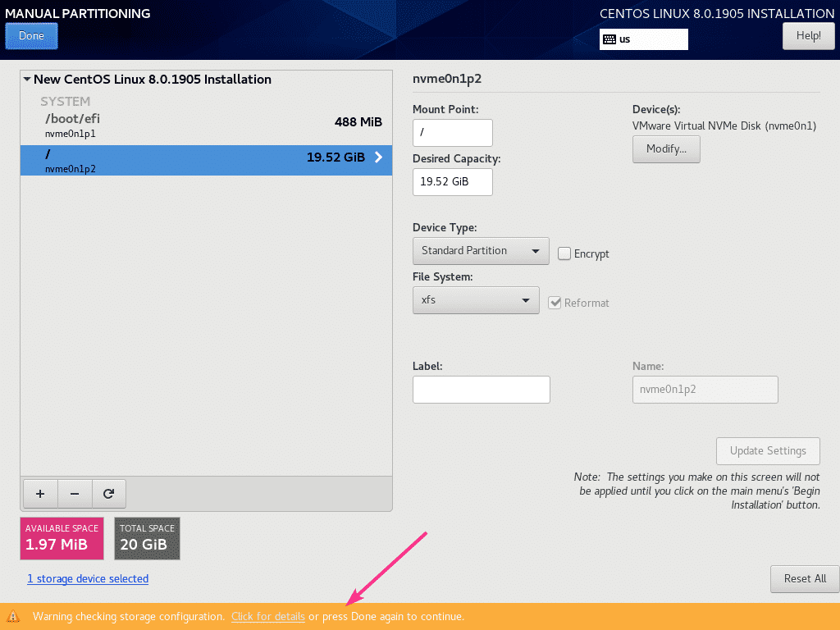
Task: Click the Modify... devices button
Action: 665,148
